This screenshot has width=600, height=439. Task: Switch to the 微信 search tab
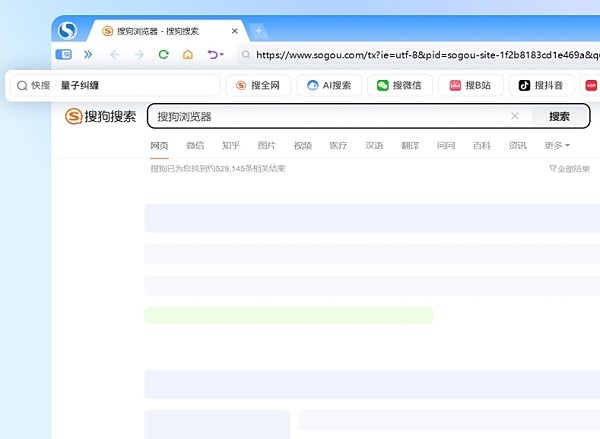(x=195, y=146)
